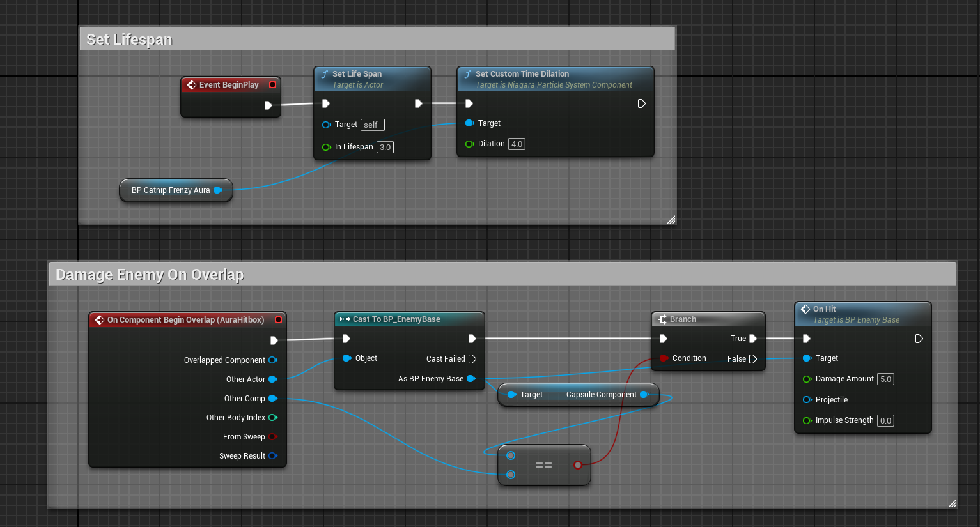The height and width of the screenshot is (527, 980).
Task: Click the BP Catnip Frenzy Aura output pin
Action: pyautogui.click(x=217, y=190)
